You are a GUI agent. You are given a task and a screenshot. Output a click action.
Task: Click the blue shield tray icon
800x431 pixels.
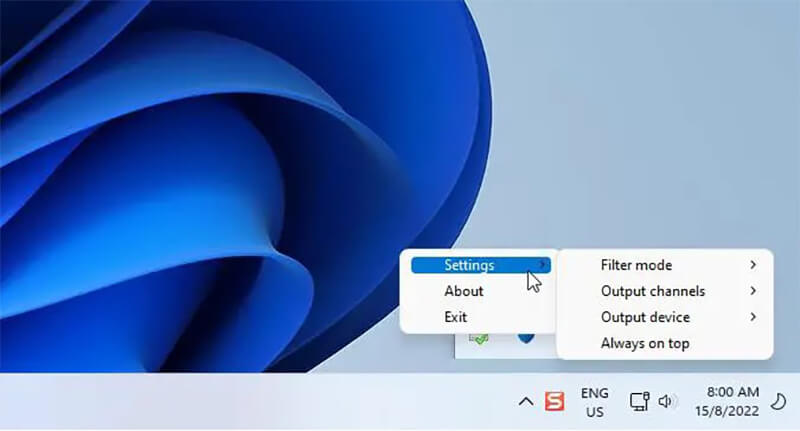click(x=525, y=340)
